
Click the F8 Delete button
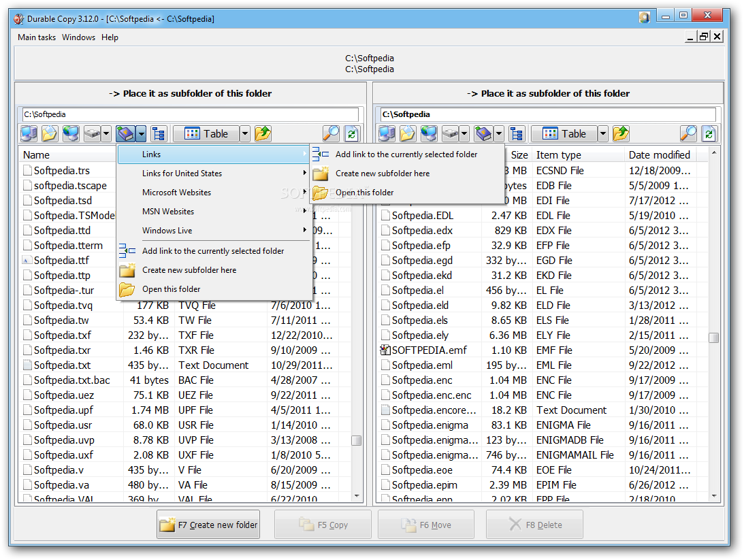click(534, 525)
